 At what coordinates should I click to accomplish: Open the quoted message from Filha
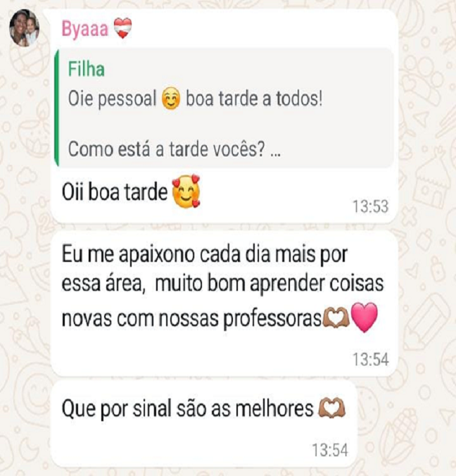(224, 108)
